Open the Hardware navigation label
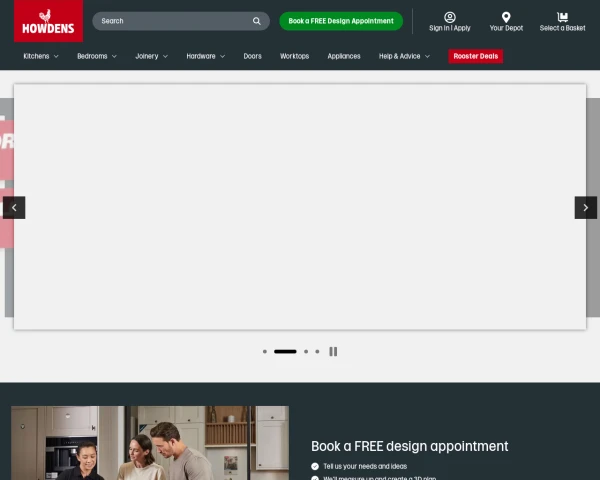 pos(201,56)
